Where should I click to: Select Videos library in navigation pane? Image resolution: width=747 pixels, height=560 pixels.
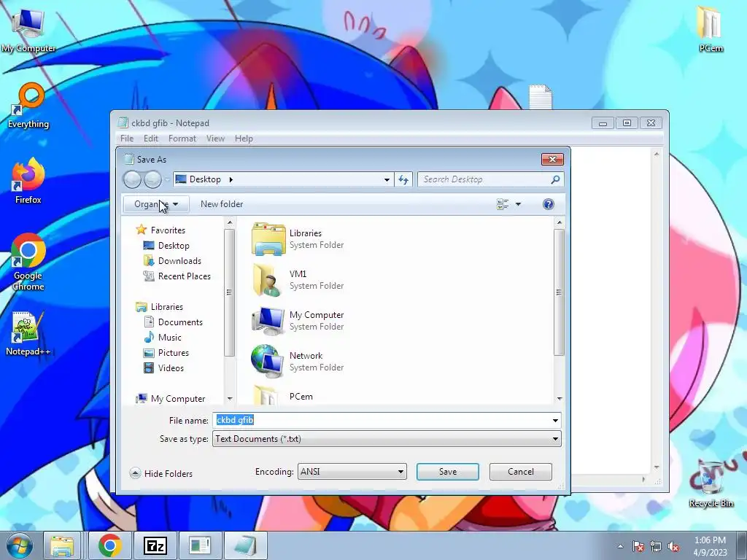(x=163, y=368)
